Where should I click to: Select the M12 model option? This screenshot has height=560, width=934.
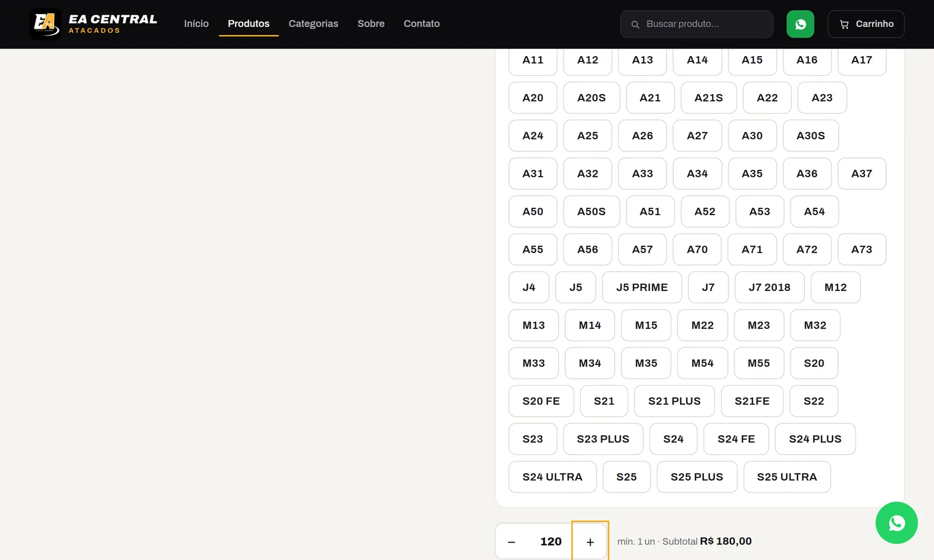835,288
